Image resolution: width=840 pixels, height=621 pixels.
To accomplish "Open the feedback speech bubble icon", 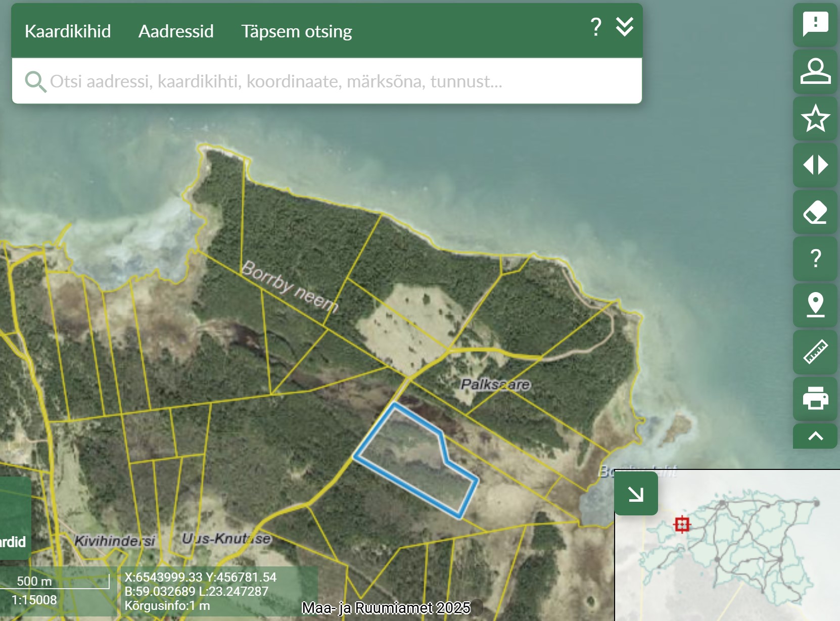I will click(815, 24).
